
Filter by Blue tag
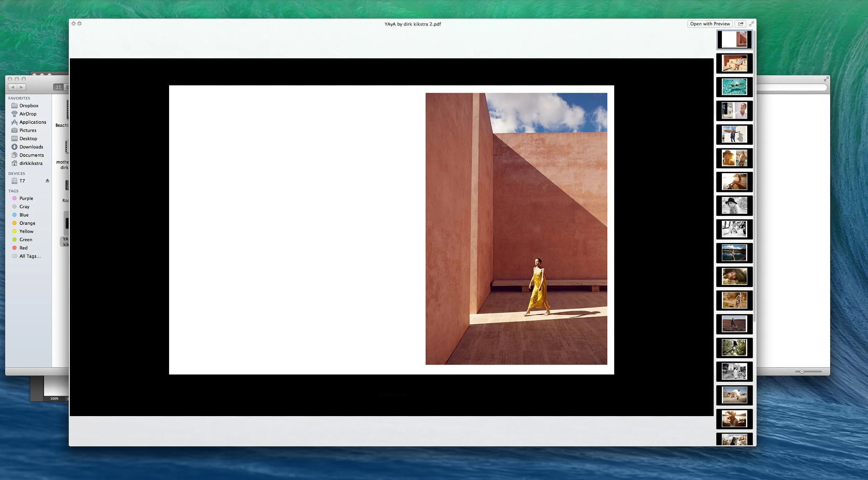click(x=24, y=215)
